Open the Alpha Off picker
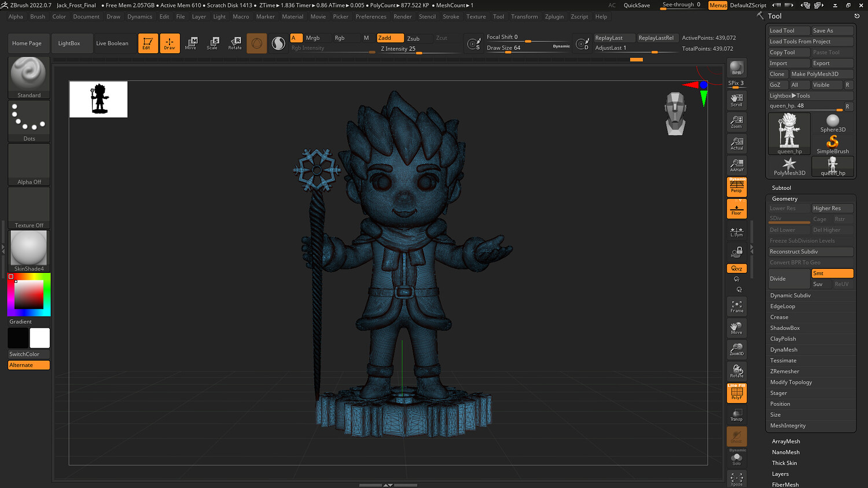Screen dimensions: 868x488 [x=29, y=165]
